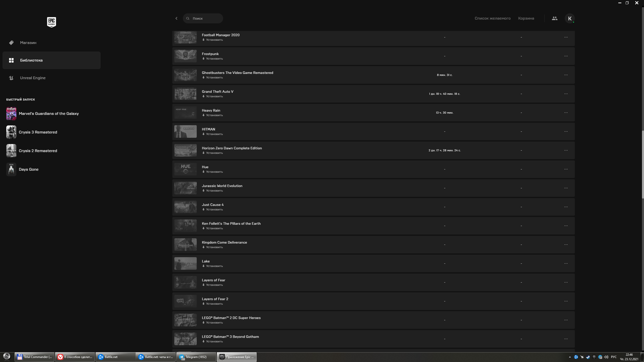644x362 pixels.
Task: Select the Kingdom Come Deliverance title
Action: [x=224, y=242]
